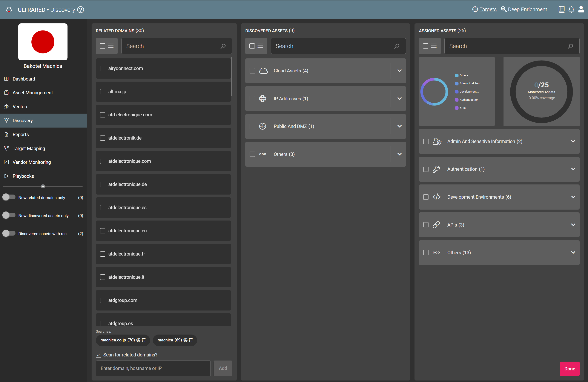Expand Development Environments (6) chevron

click(x=573, y=197)
